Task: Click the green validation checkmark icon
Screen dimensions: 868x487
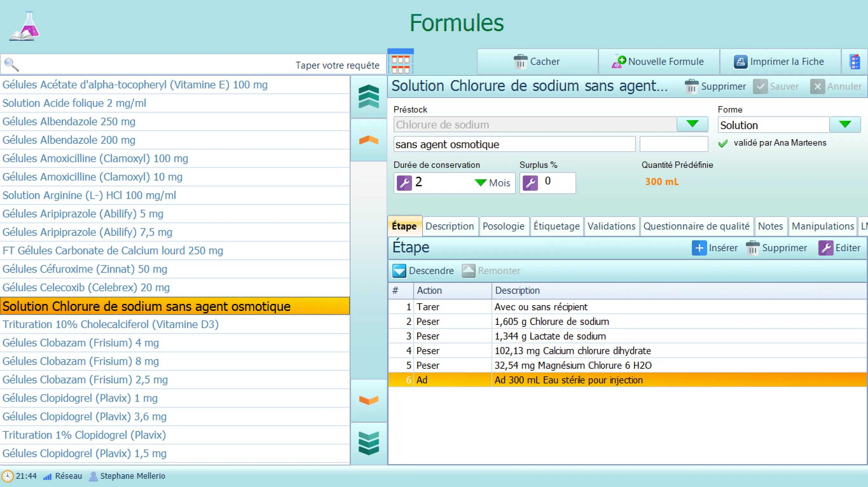Action: pos(723,143)
